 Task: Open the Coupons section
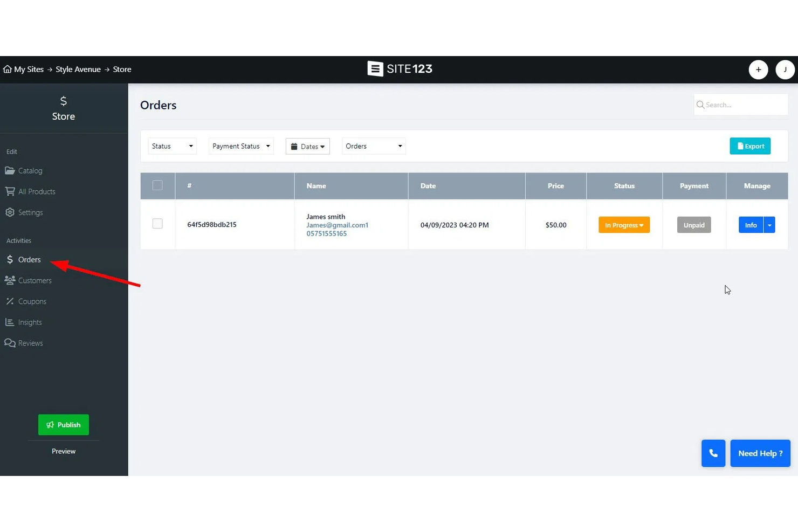32,301
